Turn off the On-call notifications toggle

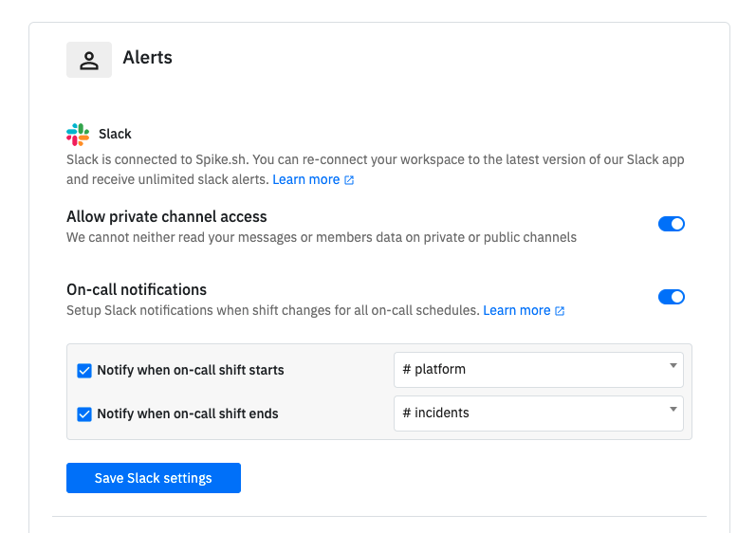[671, 297]
